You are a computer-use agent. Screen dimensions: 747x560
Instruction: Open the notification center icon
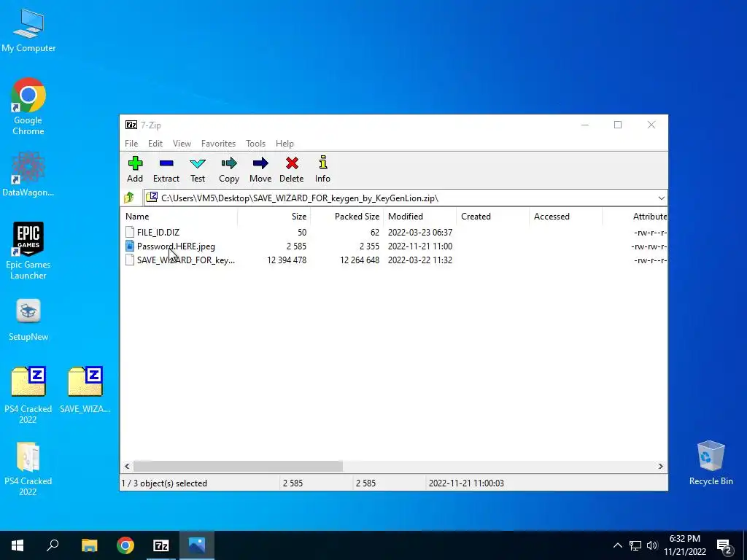click(x=724, y=545)
